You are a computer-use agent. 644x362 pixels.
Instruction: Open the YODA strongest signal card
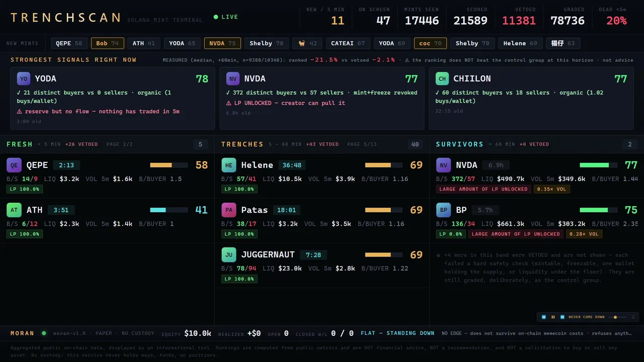pos(112,99)
